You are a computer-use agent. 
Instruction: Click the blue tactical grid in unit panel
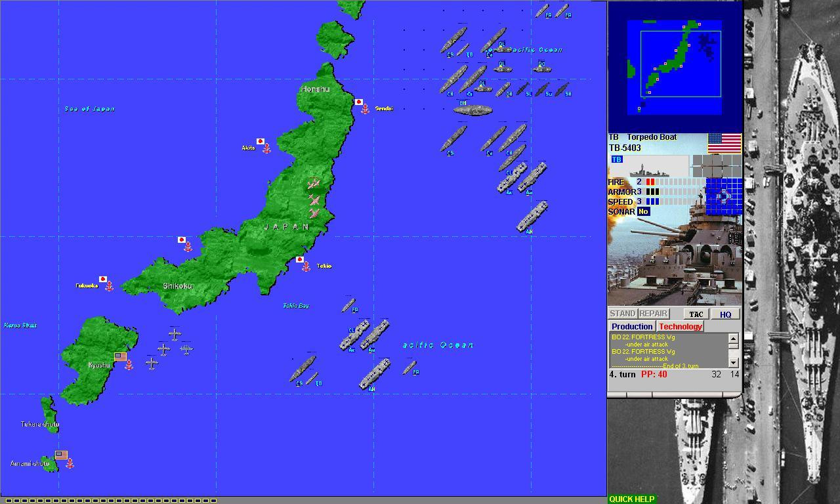(x=724, y=196)
